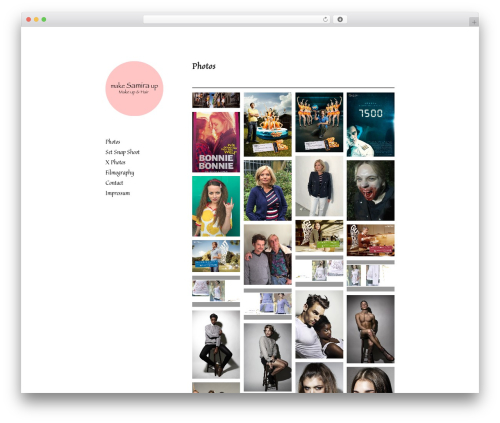Open the small street scene banner thumbnail
Image resolution: width=500 pixels, height=423 pixels.
click(216, 100)
